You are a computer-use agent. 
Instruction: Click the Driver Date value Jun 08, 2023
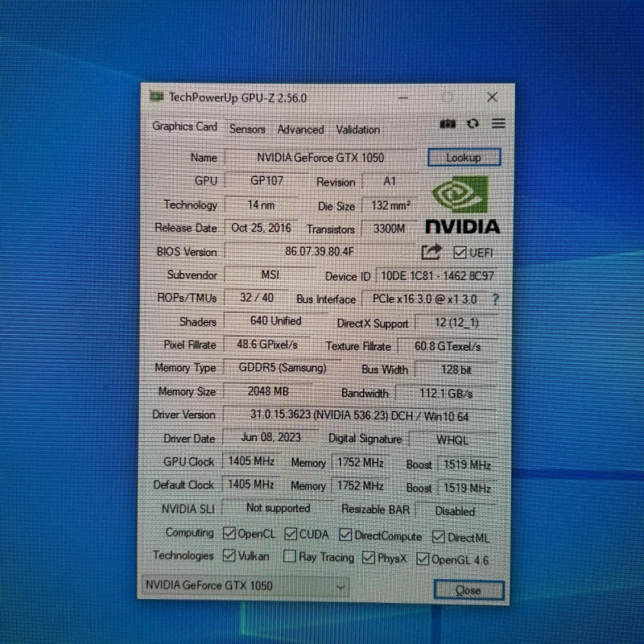tap(270, 437)
